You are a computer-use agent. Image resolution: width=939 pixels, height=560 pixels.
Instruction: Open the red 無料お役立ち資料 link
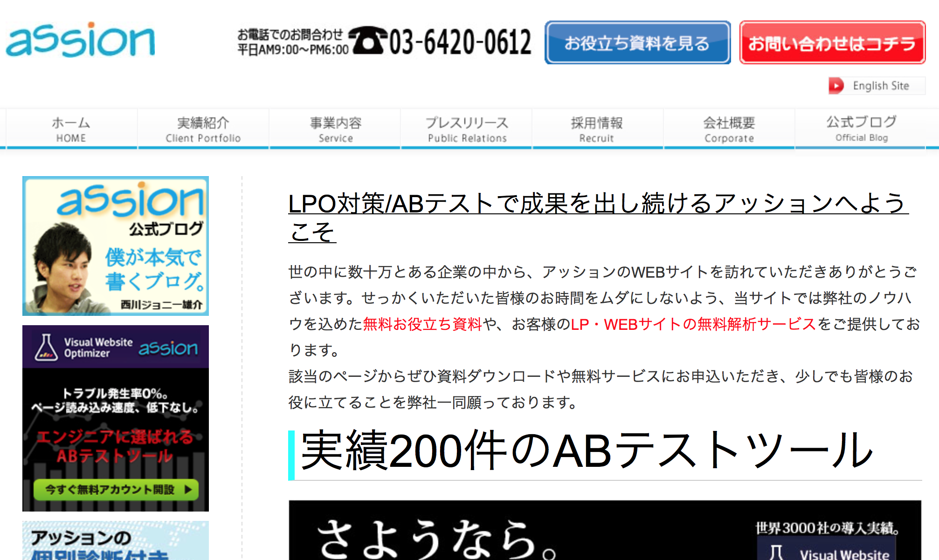click(x=422, y=324)
